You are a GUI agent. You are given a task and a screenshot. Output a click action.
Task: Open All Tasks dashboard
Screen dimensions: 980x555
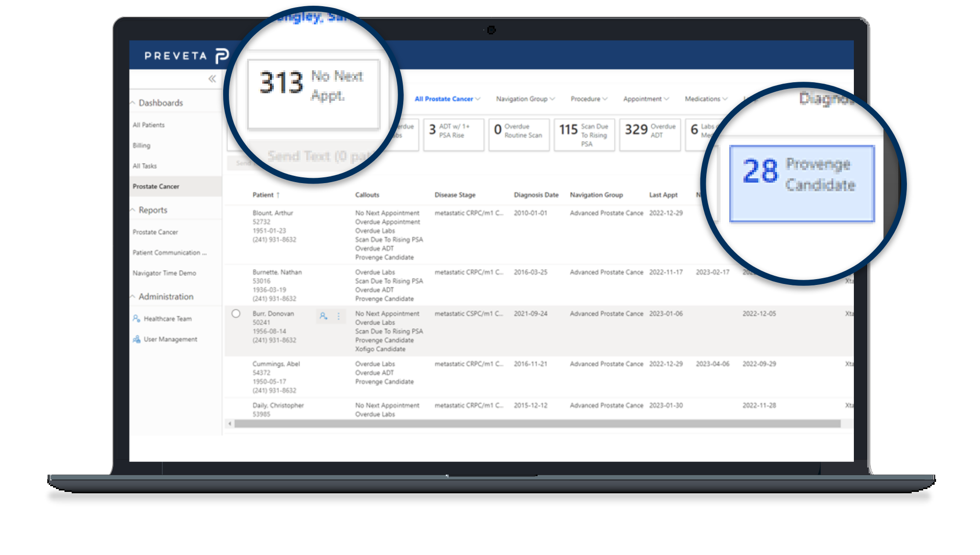coord(145,166)
